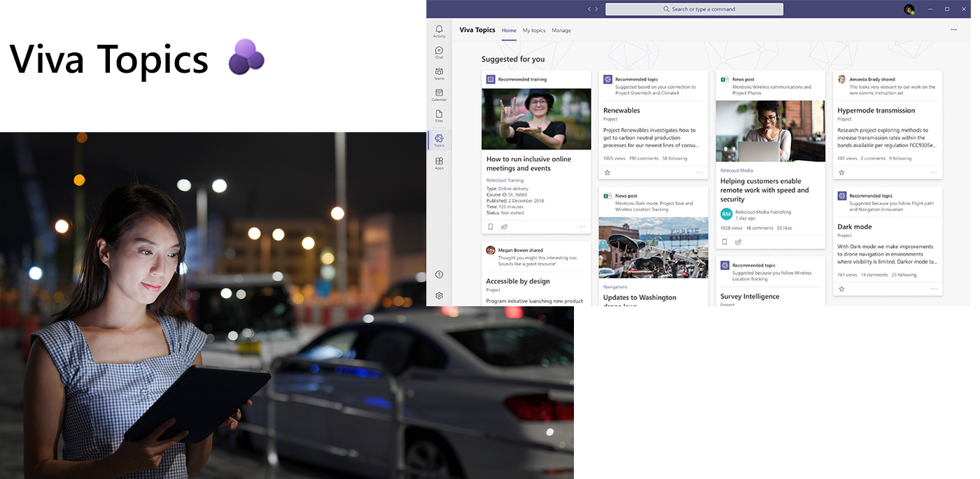Open Apps in the Teams sidebar
This screenshot has height=479, width=980.
click(439, 164)
